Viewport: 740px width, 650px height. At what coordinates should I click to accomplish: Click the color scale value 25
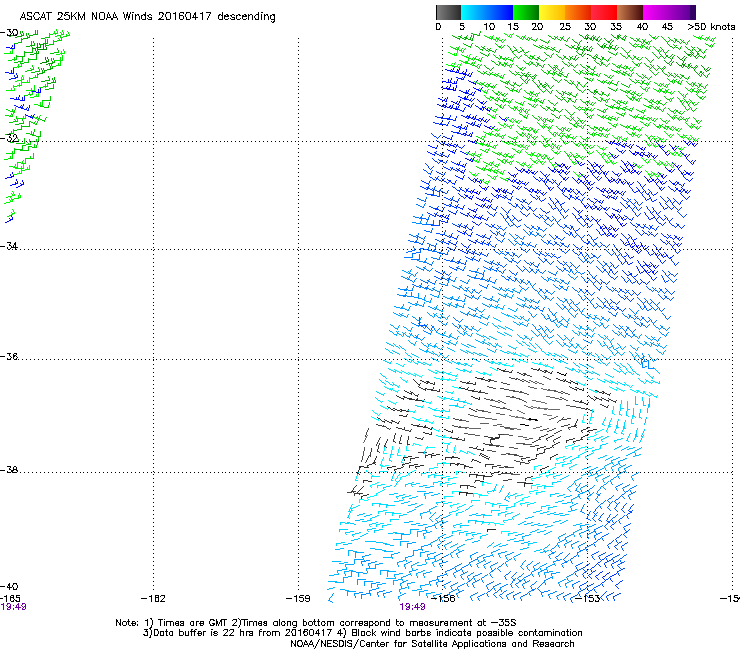pyautogui.click(x=565, y=27)
